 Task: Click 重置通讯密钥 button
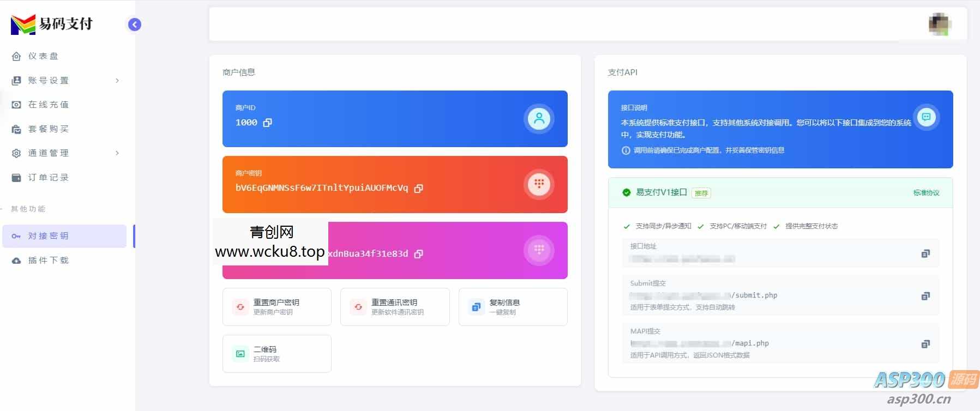pos(395,307)
